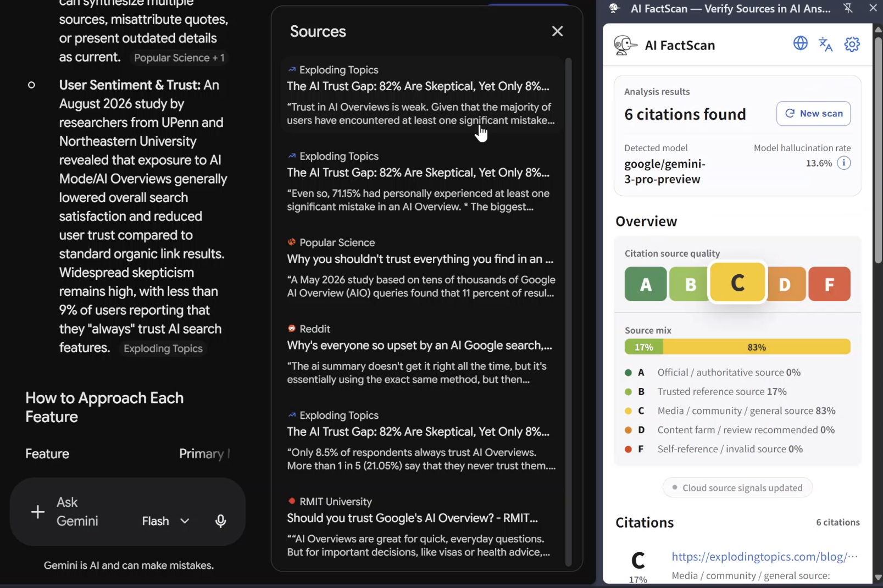Viewport: 883px width, 588px height.
Task: Click the "Feature" table column header
Action: [x=47, y=454]
